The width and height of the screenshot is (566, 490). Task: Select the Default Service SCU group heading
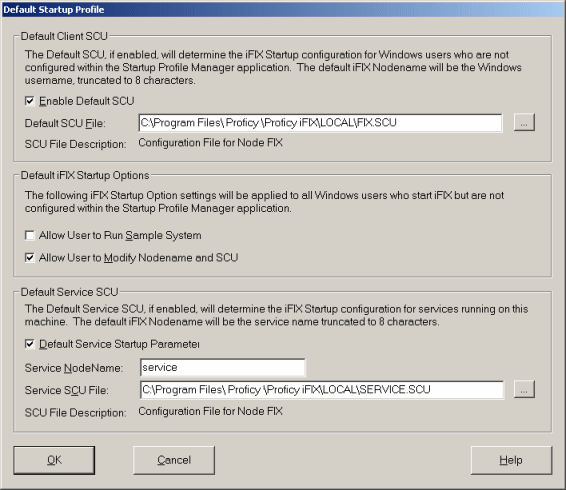(x=69, y=292)
